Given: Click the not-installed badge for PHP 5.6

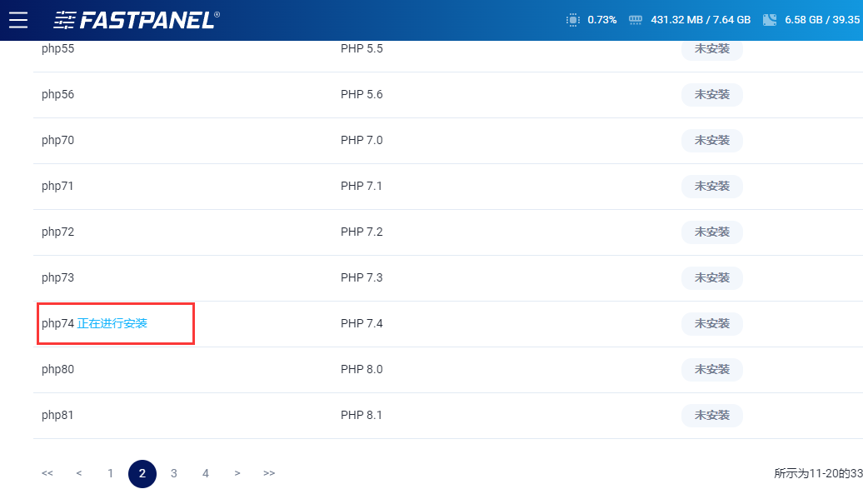Looking at the screenshot, I should coord(712,94).
